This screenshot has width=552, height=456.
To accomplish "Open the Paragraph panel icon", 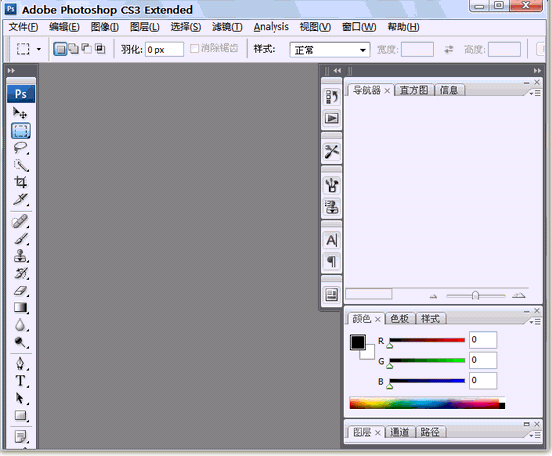I will [331, 261].
